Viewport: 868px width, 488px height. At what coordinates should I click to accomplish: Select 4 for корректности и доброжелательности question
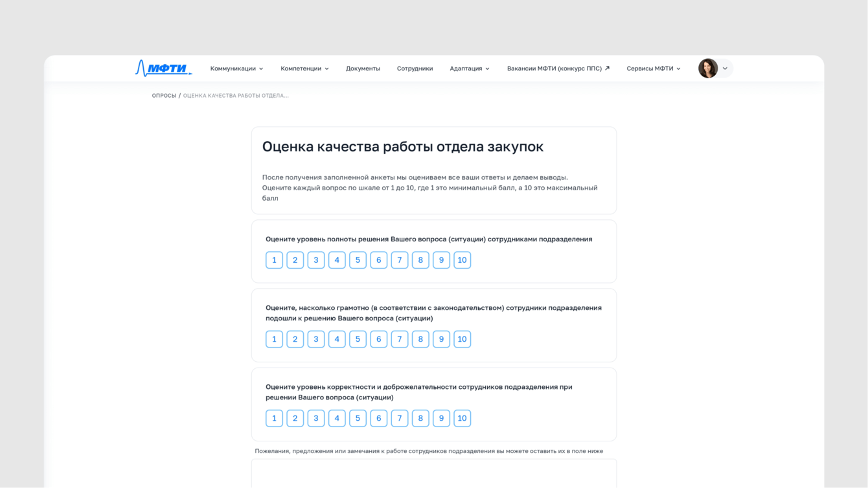click(337, 418)
